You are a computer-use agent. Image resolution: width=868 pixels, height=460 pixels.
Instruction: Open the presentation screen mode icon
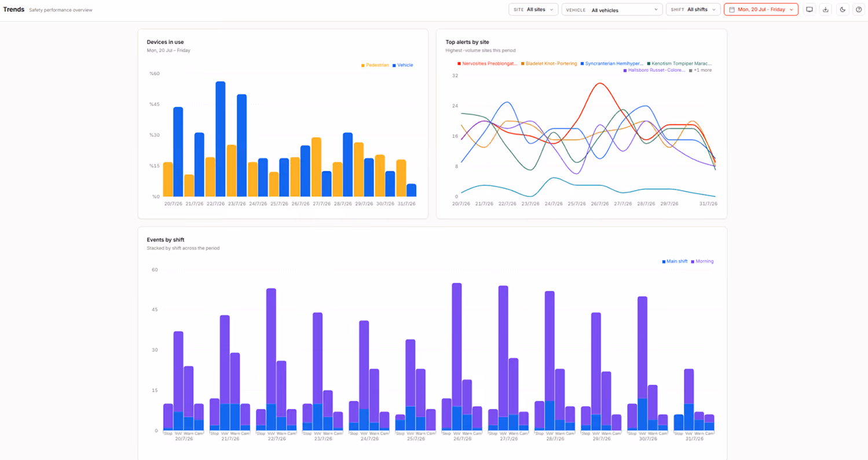point(810,9)
